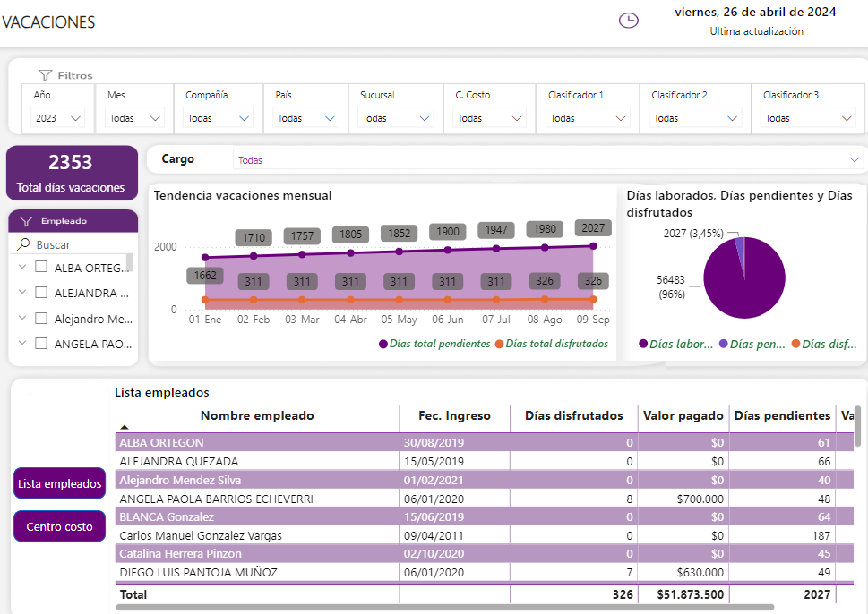Open the Año dropdown showing 2023
Image resolution: width=868 pixels, height=614 pixels.
[x=58, y=118]
